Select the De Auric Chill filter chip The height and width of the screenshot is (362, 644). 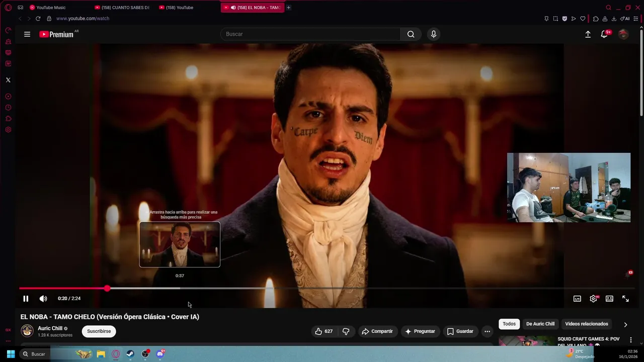540,324
